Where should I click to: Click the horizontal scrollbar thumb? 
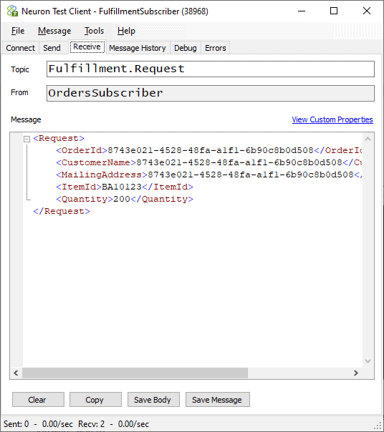tap(135, 373)
